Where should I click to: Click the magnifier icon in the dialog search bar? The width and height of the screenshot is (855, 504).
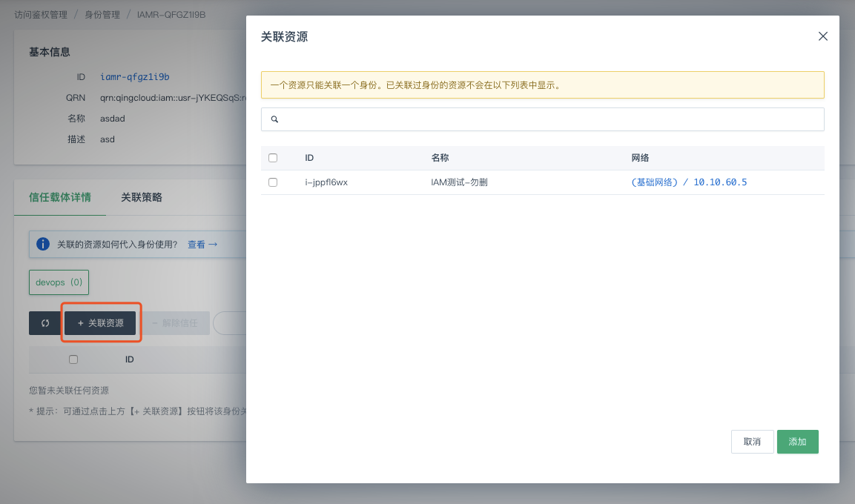tap(274, 119)
